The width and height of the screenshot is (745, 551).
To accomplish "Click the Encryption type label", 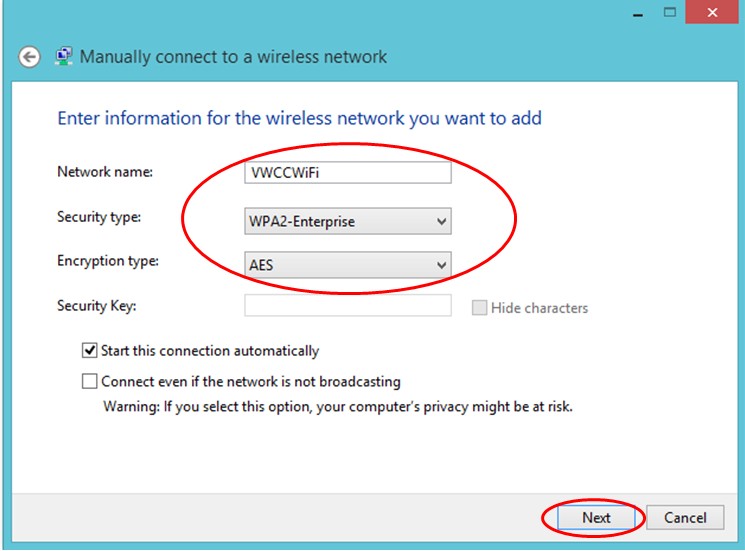I will pyautogui.click(x=108, y=261).
